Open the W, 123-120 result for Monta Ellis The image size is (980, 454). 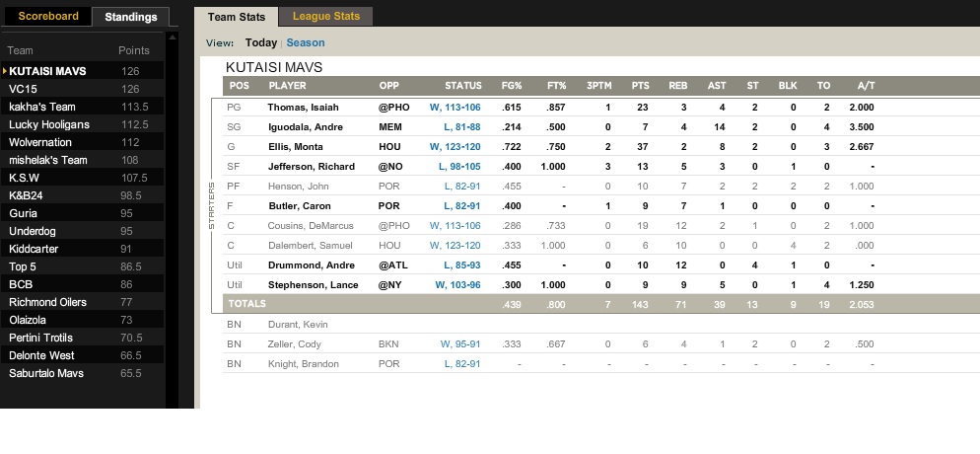click(x=455, y=147)
